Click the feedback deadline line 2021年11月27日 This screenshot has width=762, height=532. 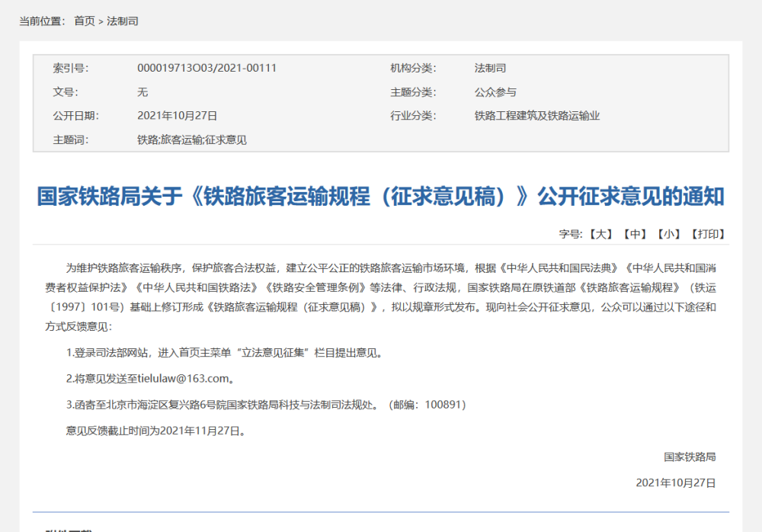pyautogui.click(x=155, y=431)
